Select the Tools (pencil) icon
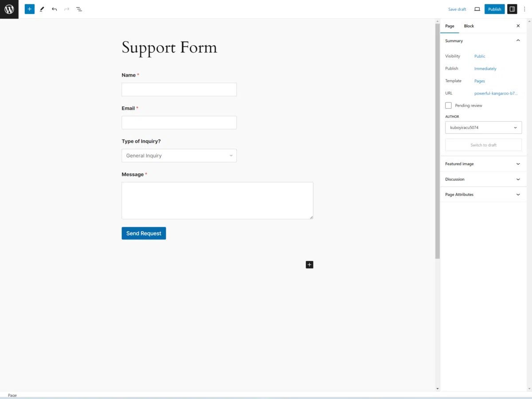 pyautogui.click(x=42, y=9)
